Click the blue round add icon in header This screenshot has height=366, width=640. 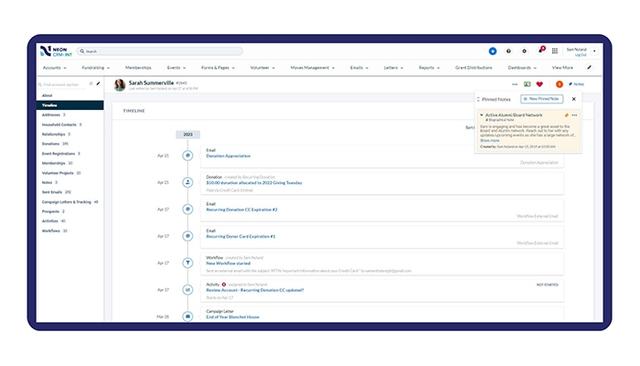(x=493, y=51)
